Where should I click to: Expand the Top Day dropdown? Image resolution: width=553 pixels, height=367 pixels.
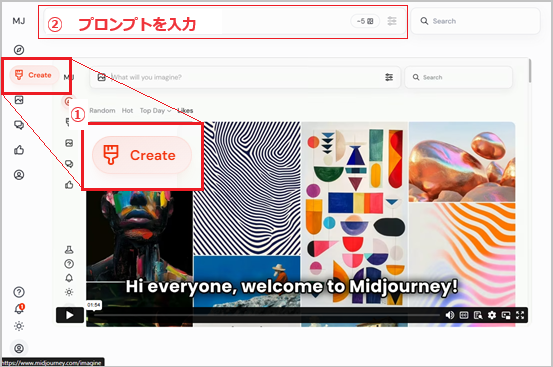pos(155,111)
